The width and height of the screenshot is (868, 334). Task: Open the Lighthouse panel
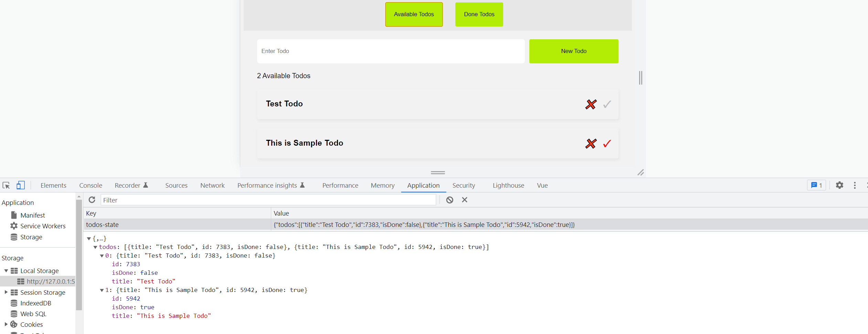tap(508, 185)
